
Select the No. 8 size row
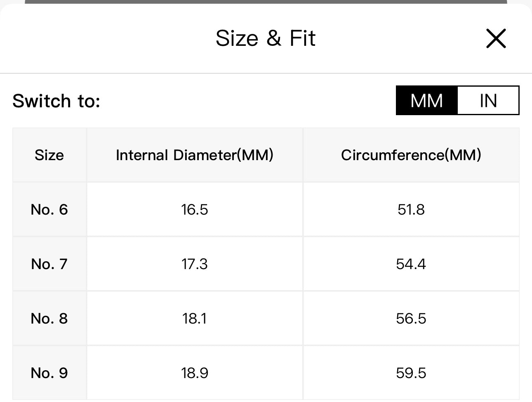49,319
